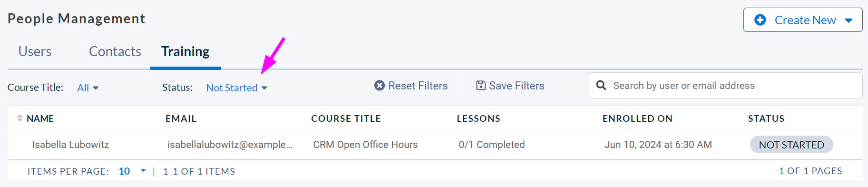Viewport: 868px width, 187px height.
Task: Click the plus icon in Create New
Action: pyautogui.click(x=760, y=20)
